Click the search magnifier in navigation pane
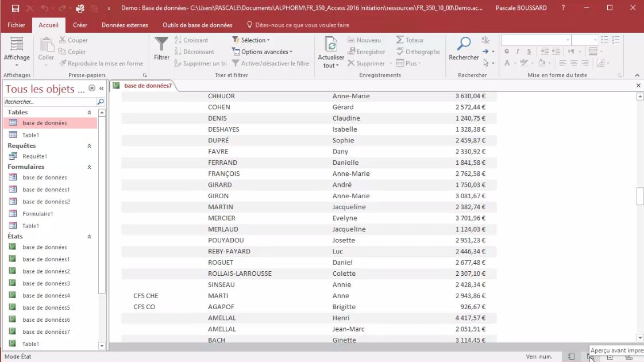Screen dimensions: 644x362 tap(100, 102)
